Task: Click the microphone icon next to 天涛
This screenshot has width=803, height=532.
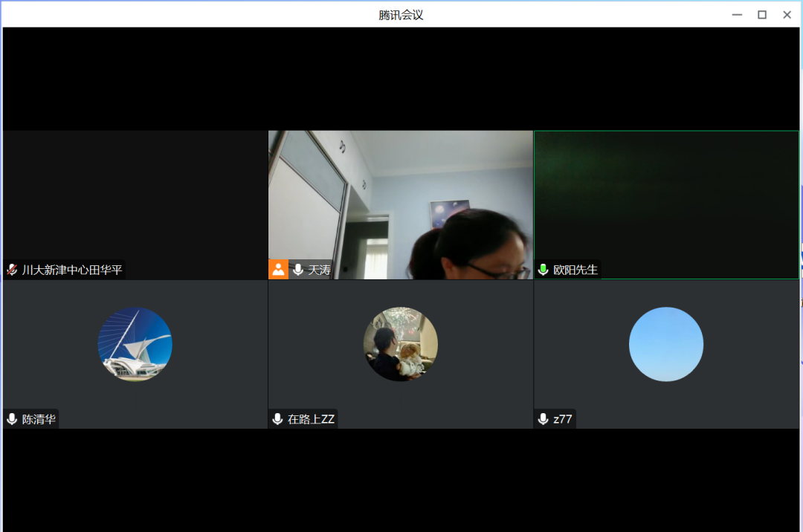Action: [298, 270]
